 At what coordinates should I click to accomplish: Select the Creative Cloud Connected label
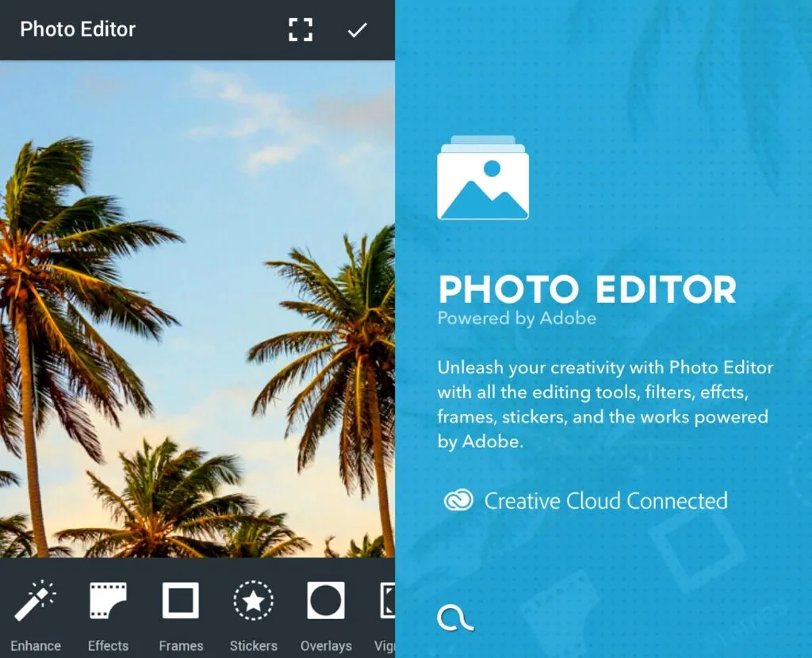[606, 501]
